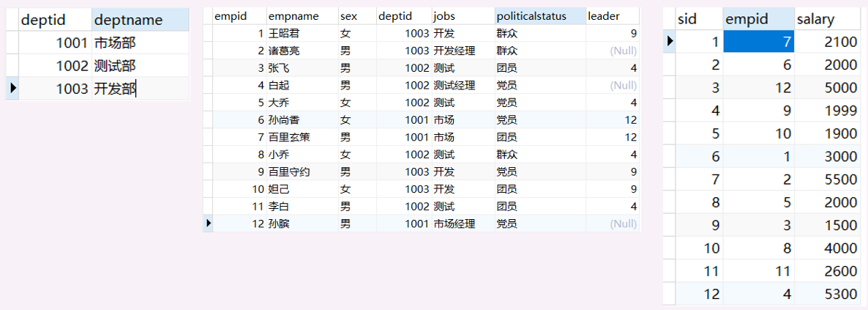The image size is (868, 310).
Task: Click the salary value 2600
Action: click(828, 271)
